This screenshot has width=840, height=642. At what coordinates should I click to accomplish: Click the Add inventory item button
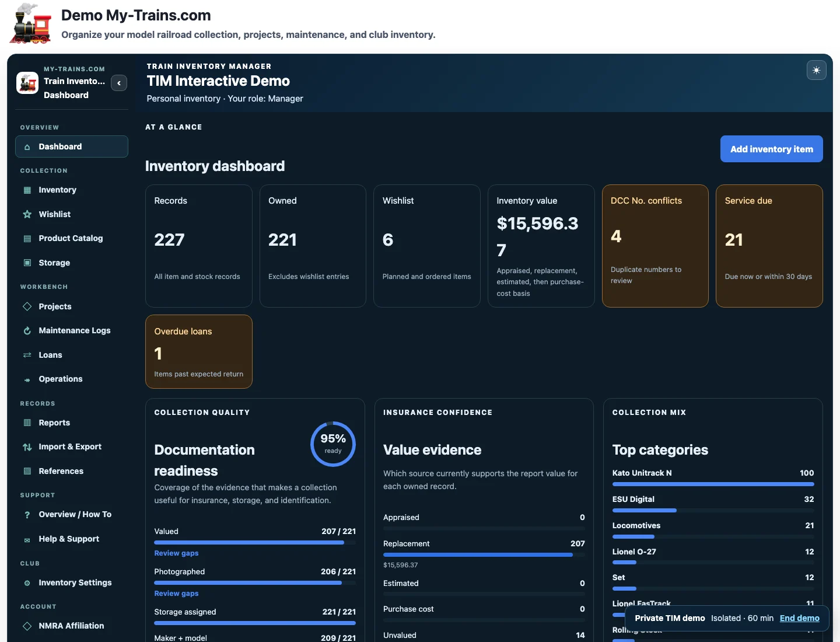[x=771, y=149]
